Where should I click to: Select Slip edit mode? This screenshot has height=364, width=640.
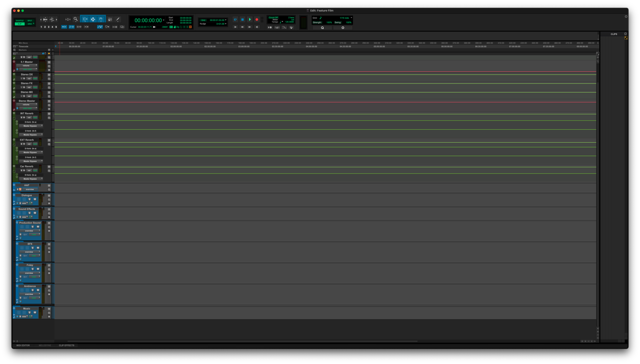[x=20, y=24]
